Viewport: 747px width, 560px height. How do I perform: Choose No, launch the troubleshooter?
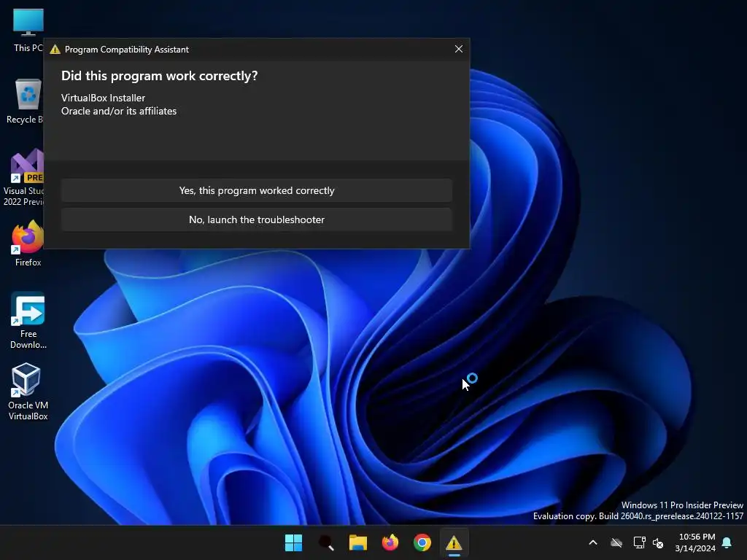(x=256, y=219)
